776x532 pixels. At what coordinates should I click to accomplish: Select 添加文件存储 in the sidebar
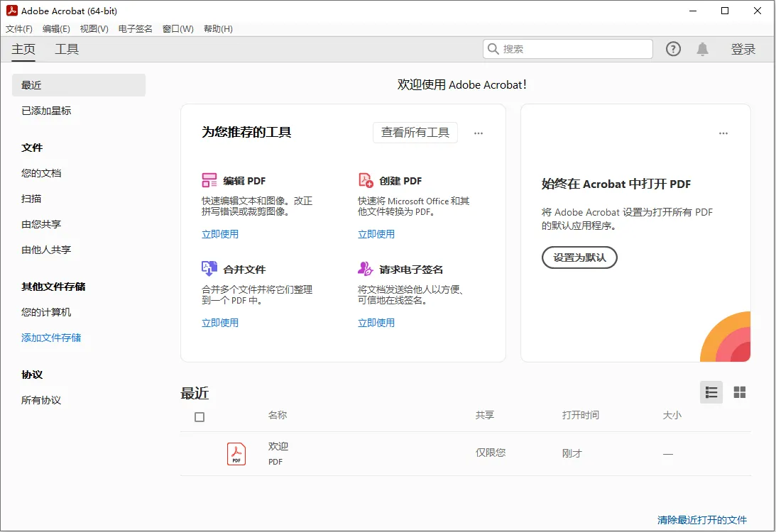[x=51, y=338]
